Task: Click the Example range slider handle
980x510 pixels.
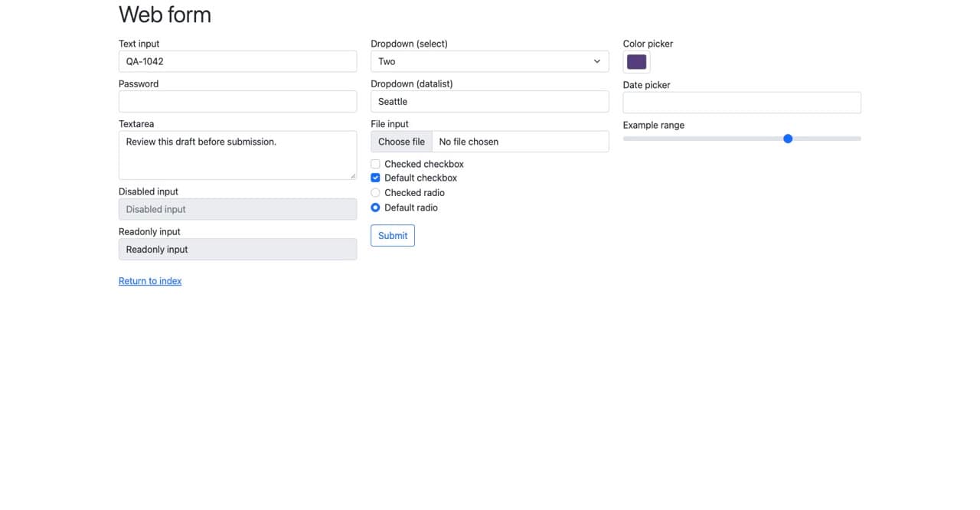Action: pyautogui.click(x=788, y=139)
